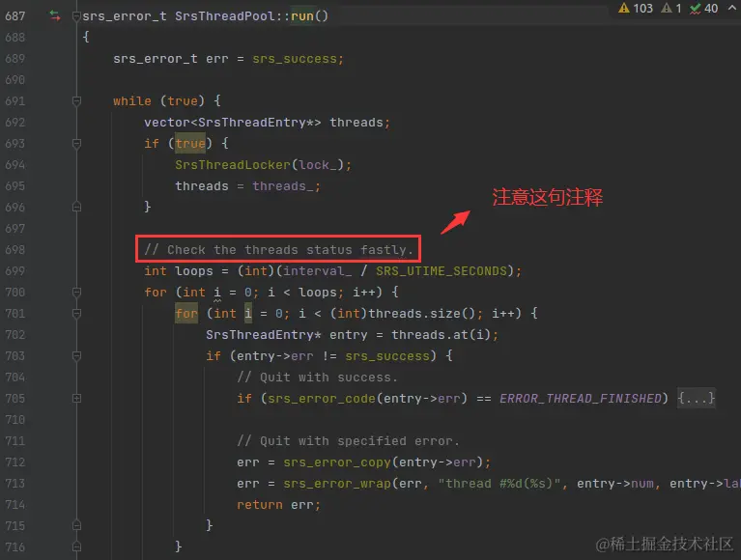Click the "Quit with success." comment

coord(317,378)
